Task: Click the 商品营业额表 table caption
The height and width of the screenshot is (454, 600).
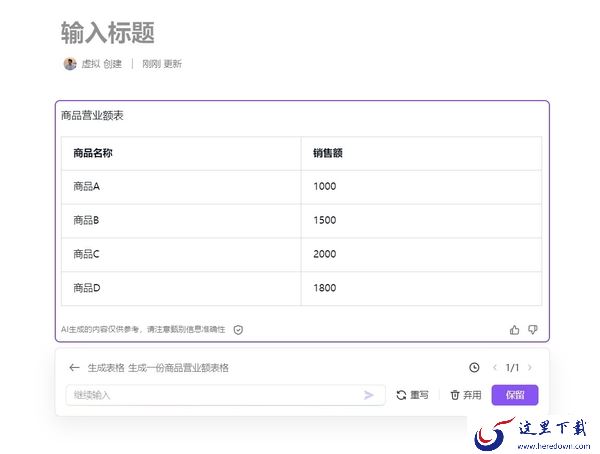Action: click(92, 115)
